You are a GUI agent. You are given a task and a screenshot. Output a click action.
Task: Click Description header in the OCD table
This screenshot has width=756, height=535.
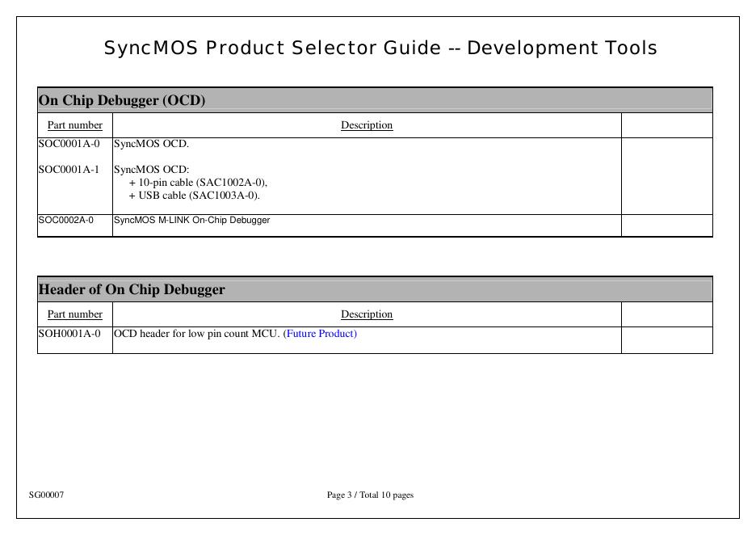367,125
